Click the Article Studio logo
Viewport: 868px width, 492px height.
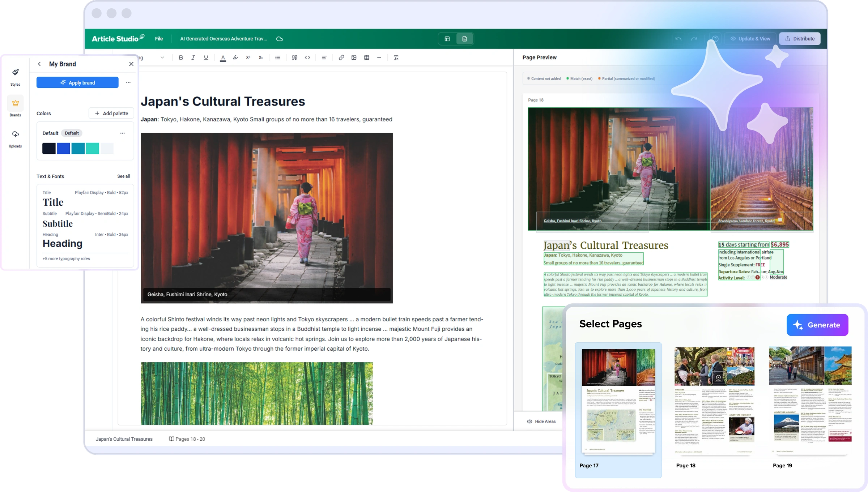[118, 38]
